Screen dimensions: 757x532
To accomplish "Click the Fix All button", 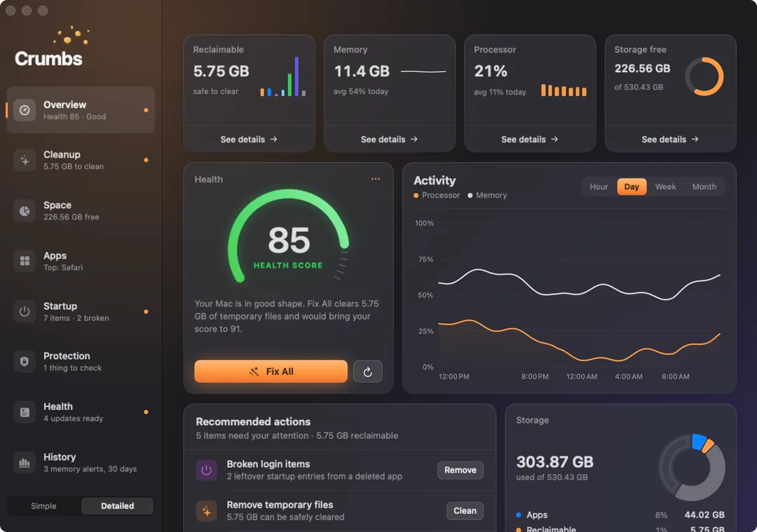I will tap(271, 371).
